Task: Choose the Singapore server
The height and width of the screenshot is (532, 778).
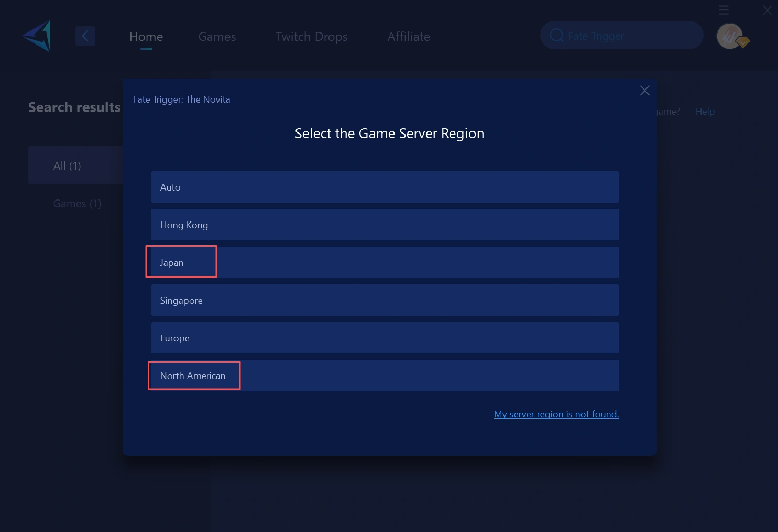Action: [x=385, y=300]
